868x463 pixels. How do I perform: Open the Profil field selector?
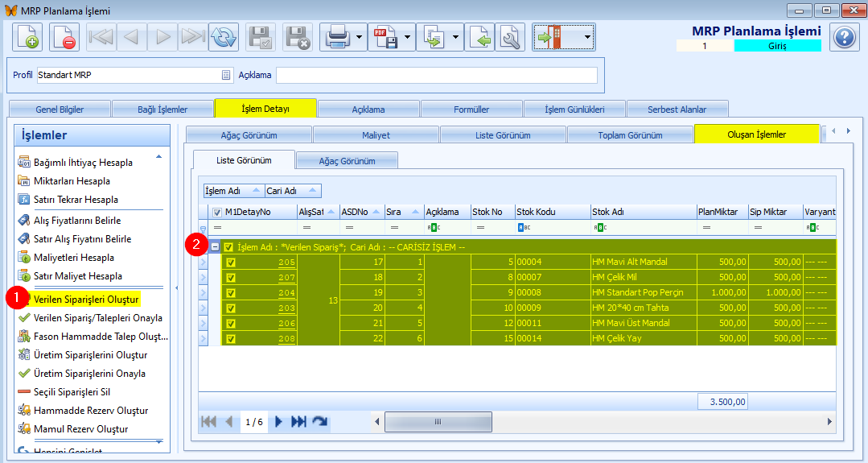(226, 75)
